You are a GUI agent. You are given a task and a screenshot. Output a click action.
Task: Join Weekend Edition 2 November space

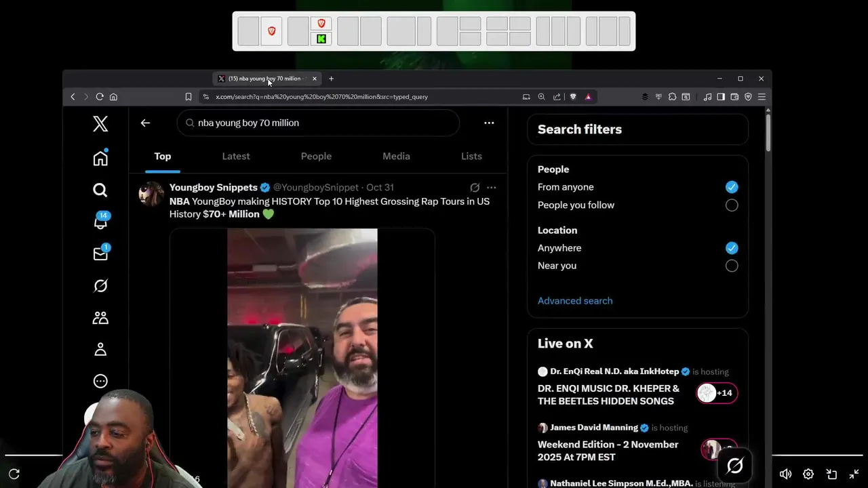608,451
